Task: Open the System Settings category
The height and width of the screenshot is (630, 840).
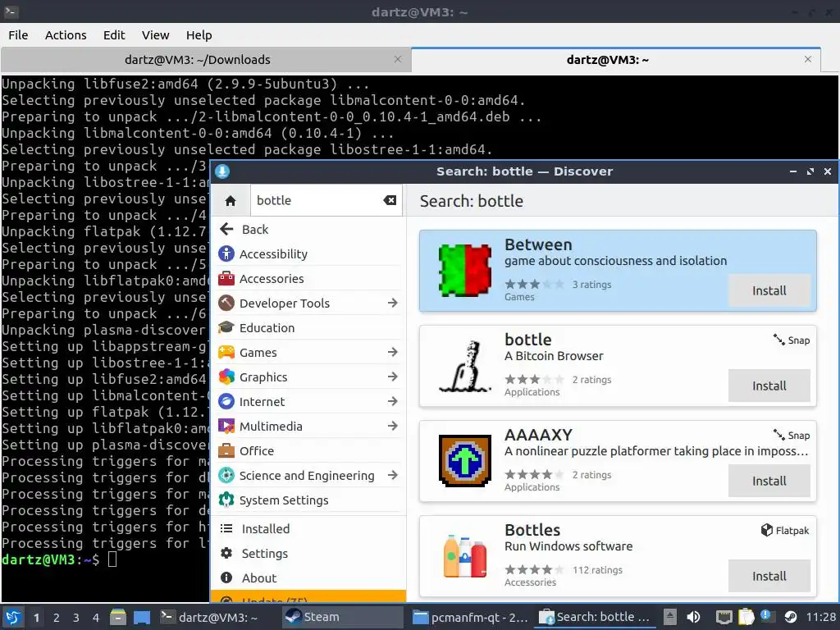Action: [x=308, y=500]
